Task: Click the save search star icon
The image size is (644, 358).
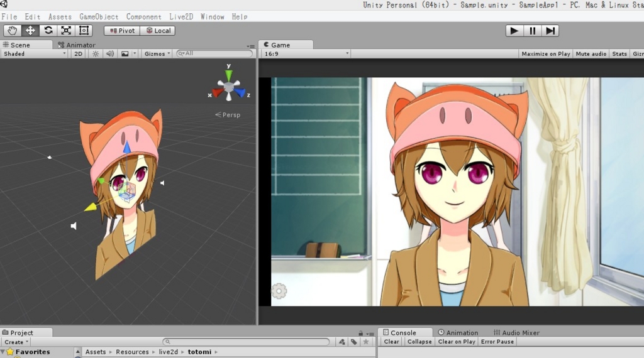Action: pos(365,342)
